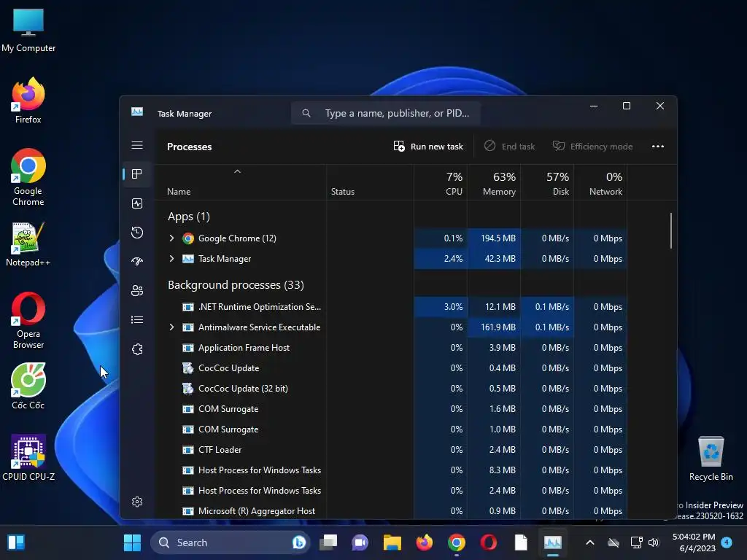Expand the Task Manager process group

tap(171, 259)
